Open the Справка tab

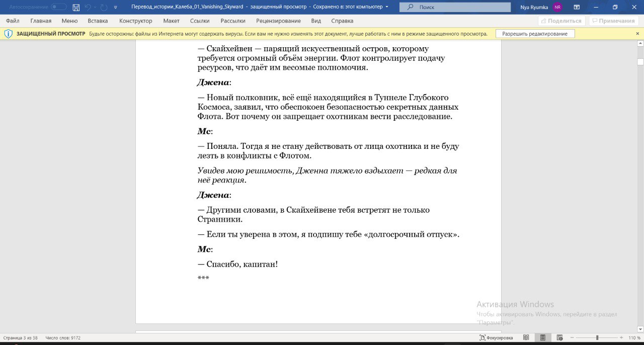pos(342,21)
